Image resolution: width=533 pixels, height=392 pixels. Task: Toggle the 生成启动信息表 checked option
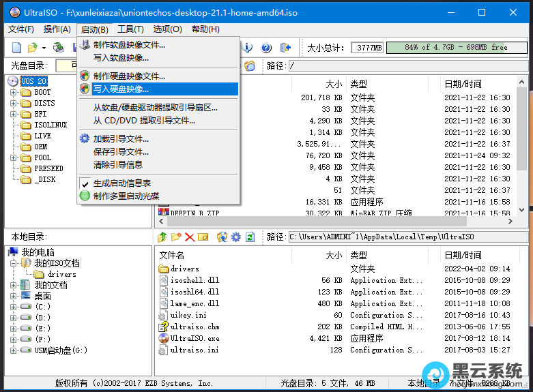[121, 183]
